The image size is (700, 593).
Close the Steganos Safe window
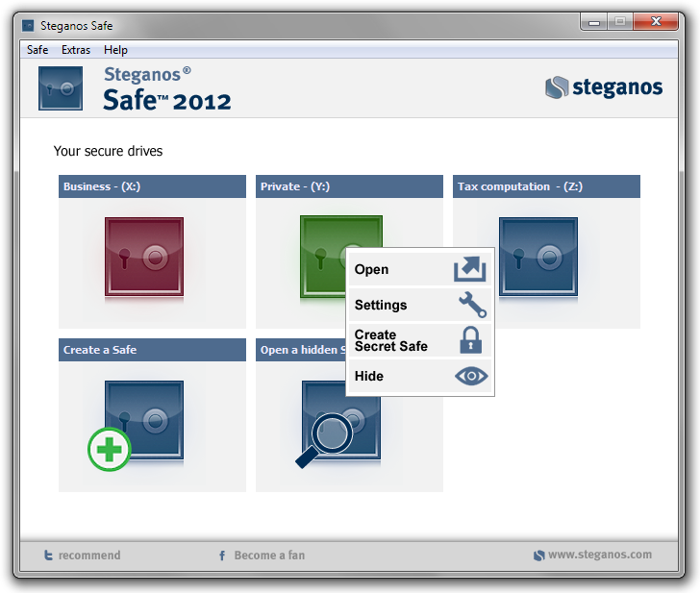click(x=656, y=21)
